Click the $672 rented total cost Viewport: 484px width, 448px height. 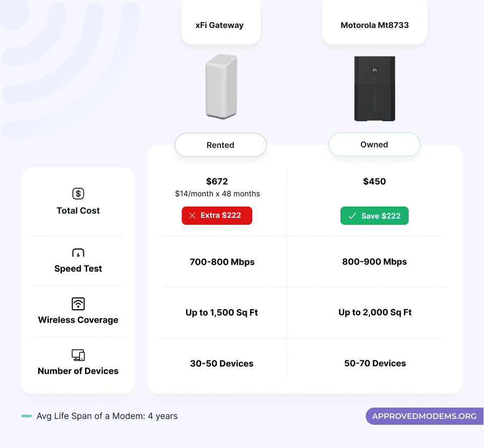tap(217, 182)
